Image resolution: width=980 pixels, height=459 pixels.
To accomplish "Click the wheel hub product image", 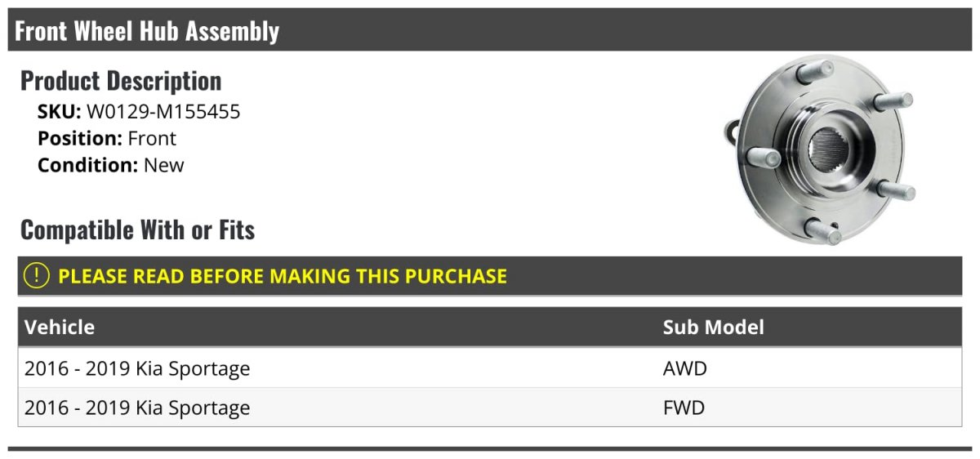I will (817, 150).
